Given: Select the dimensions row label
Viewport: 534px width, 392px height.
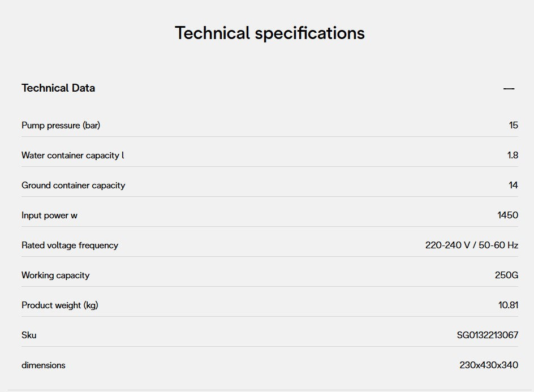Looking at the screenshot, I should point(44,365).
